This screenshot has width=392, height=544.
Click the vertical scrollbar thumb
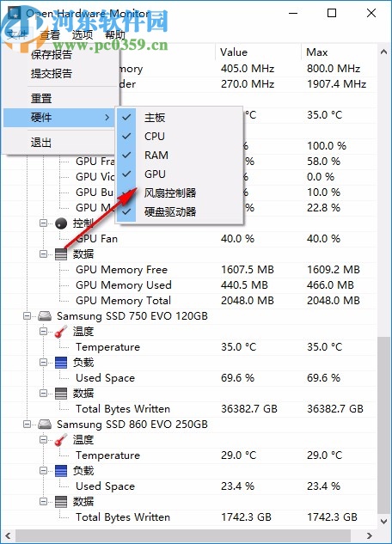click(383, 425)
